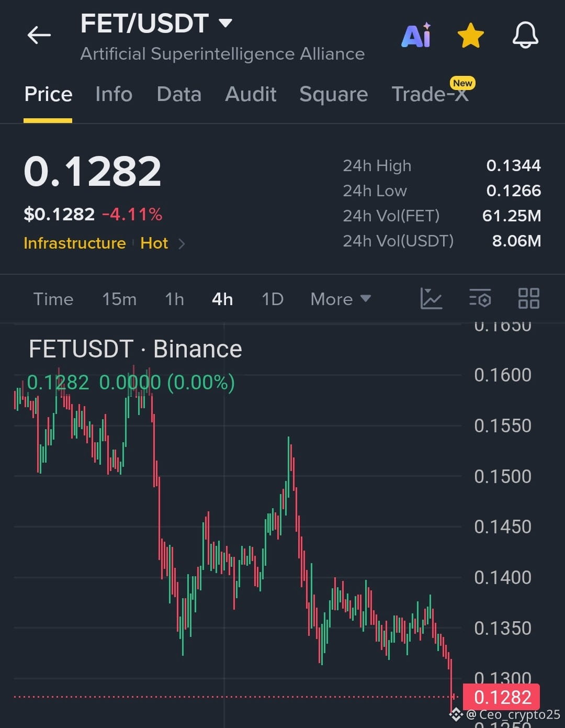
Task: Open tags via chevron next to Hot
Action: (x=182, y=243)
